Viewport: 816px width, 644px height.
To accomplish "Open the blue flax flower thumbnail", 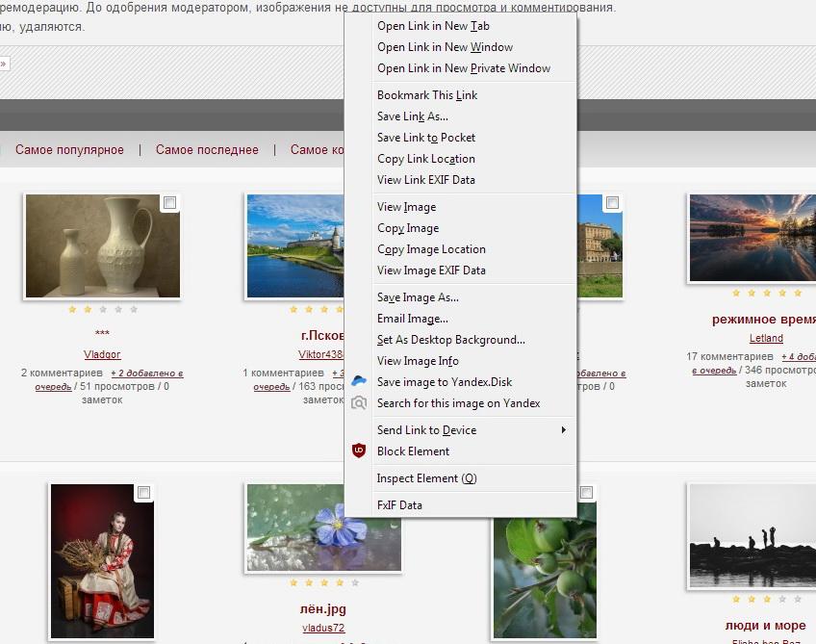I will (323, 528).
